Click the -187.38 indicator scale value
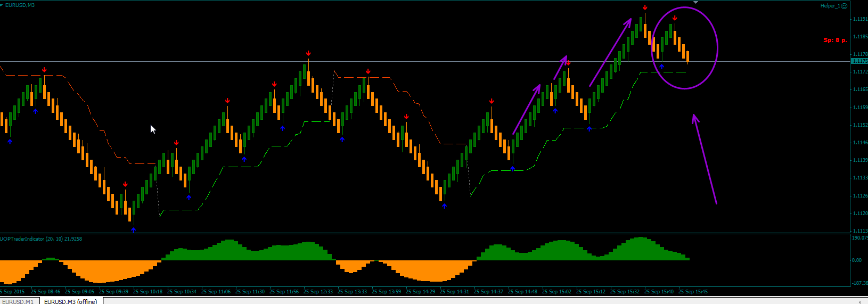The image size is (868, 304). [859, 283]
